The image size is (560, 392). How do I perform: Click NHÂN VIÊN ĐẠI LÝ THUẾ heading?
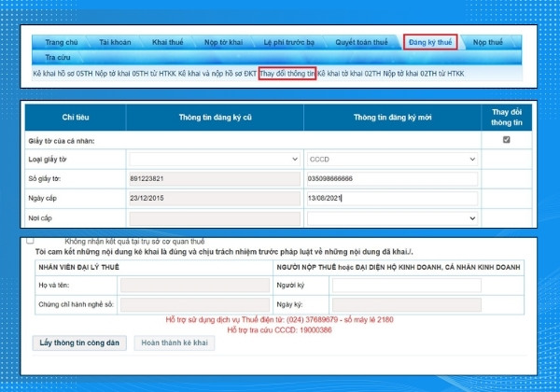(x=78, y=268)
